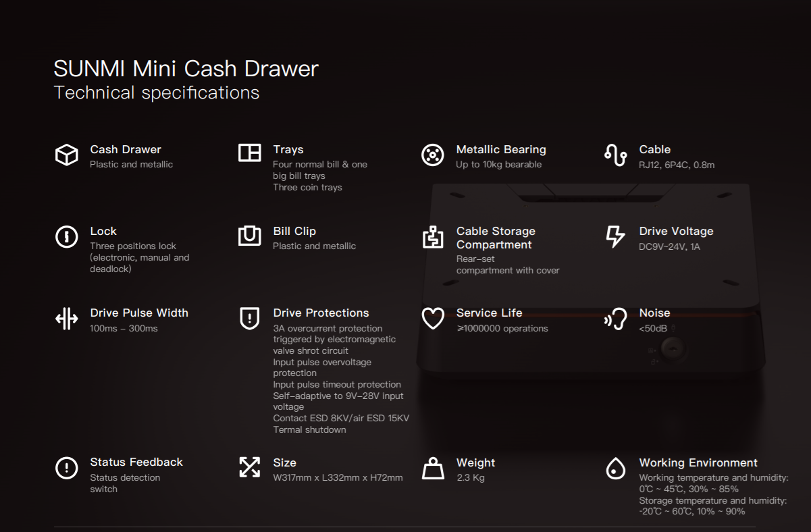
Task: Click the Trays layout icon
Action: tap(249, 153)
